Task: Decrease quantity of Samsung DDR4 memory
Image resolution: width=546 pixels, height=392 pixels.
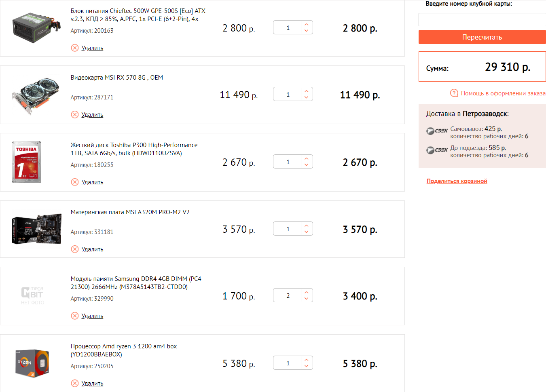Action: click(307, 299)
